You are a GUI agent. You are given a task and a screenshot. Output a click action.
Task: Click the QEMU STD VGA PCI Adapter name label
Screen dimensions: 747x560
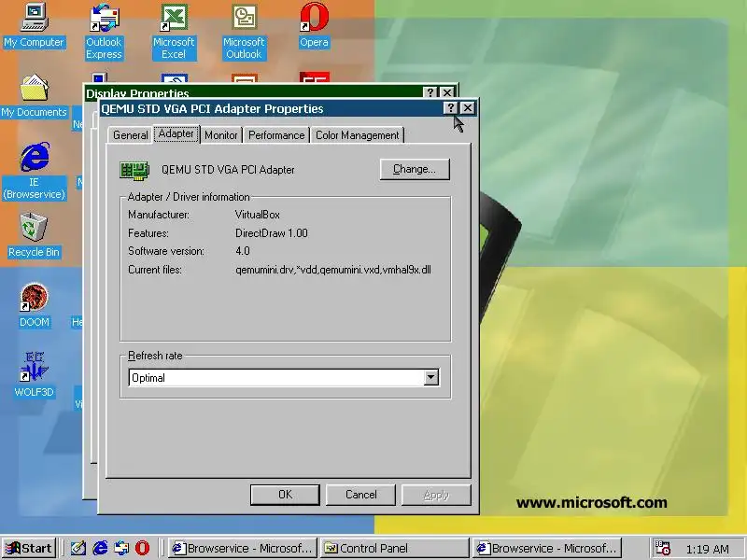(228, 170)
